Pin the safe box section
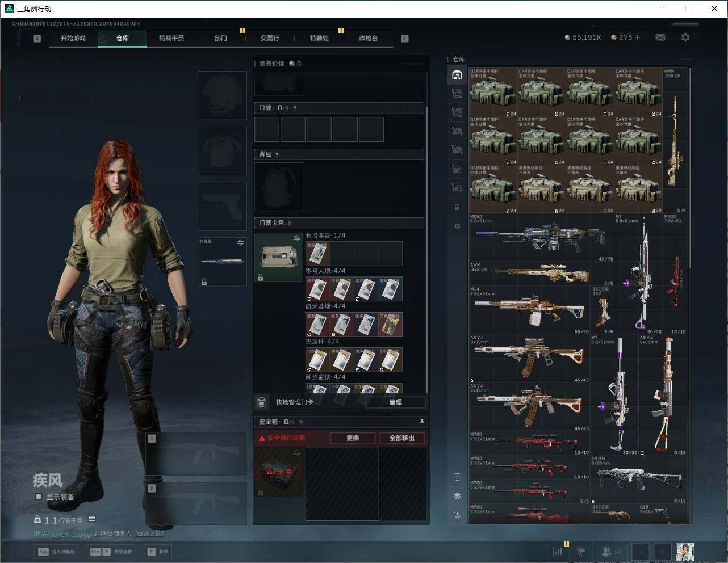728x563 pixels. click(x=422, y=422)
